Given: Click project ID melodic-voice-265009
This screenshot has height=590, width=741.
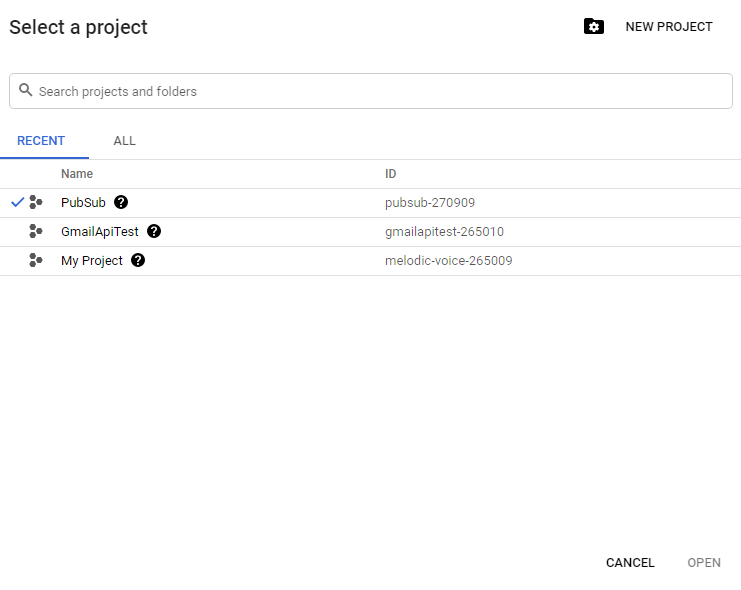Looking at the screenshot, I should pyautogui.click(x=448, y=260).
